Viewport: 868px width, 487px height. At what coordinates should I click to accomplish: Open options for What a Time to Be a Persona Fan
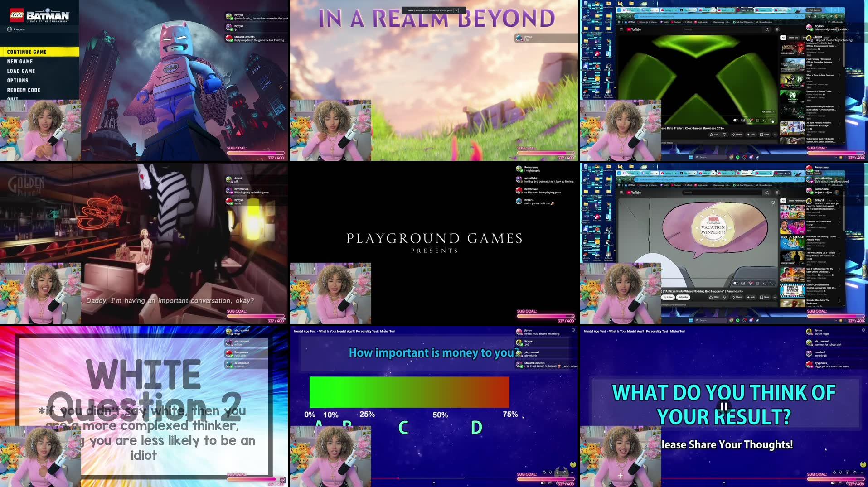[x=839, y=76]
